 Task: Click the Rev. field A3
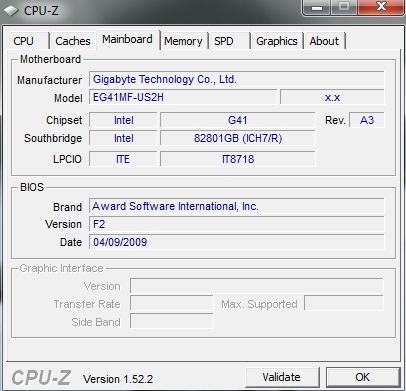click(x=367, y=120)
